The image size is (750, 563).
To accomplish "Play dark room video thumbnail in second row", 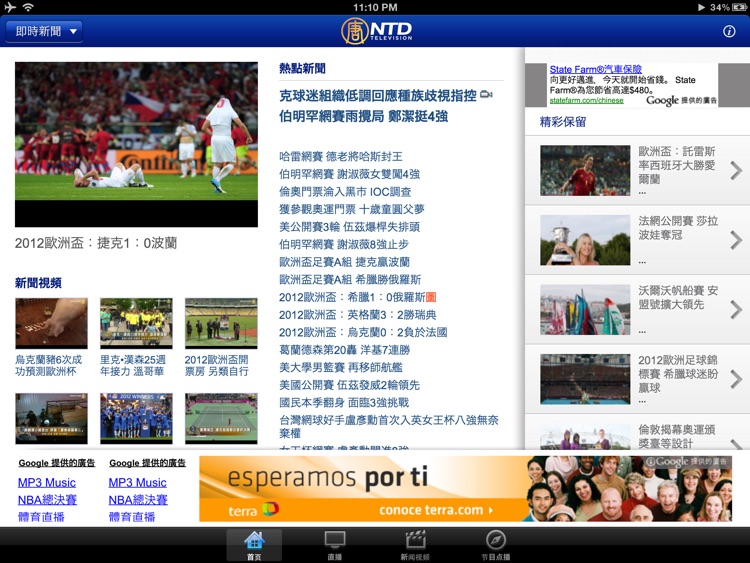I will (x=51, y=419).
